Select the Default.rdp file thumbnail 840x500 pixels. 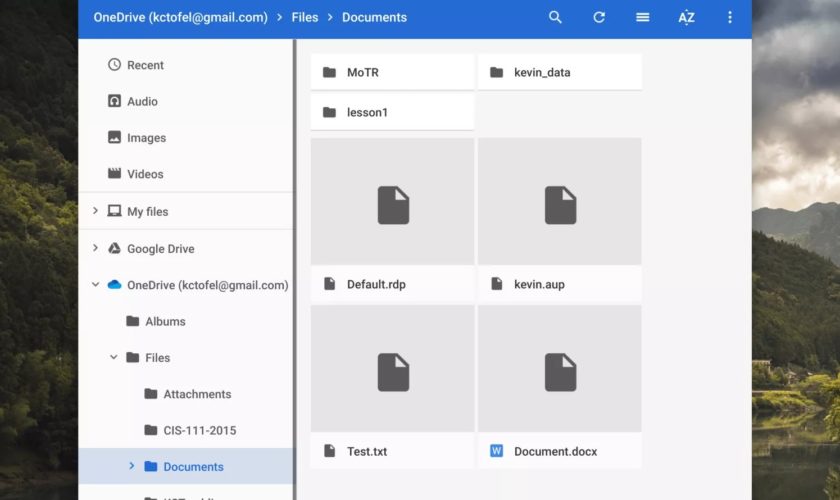(392, 205)
